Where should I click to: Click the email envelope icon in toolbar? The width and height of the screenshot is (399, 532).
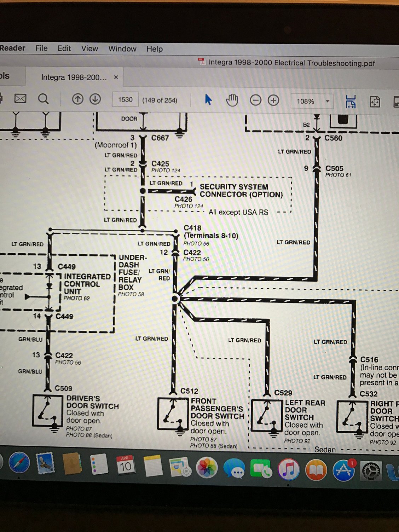(20, 99)
